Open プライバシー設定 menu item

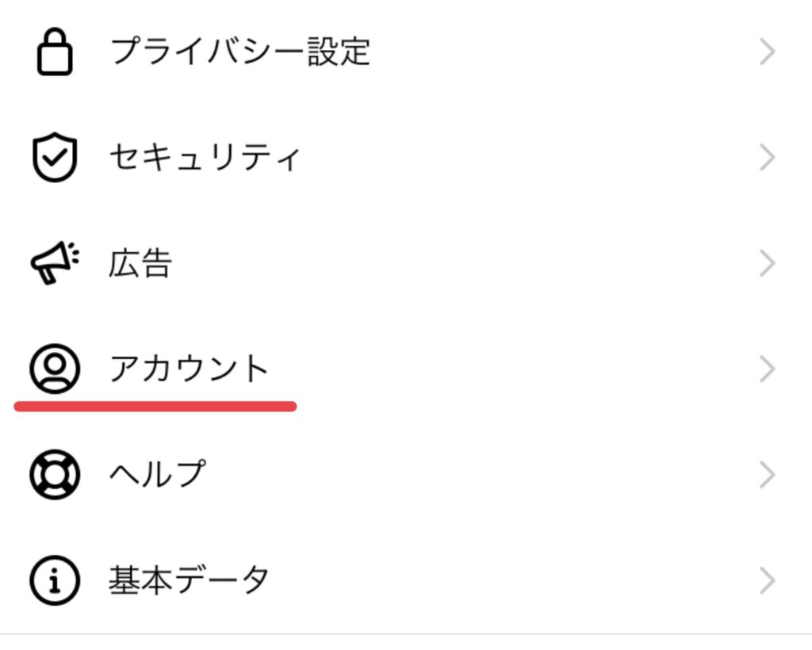pos(239,52)
